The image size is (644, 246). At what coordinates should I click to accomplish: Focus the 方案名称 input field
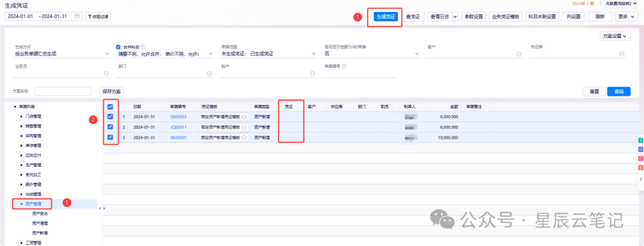63,91
